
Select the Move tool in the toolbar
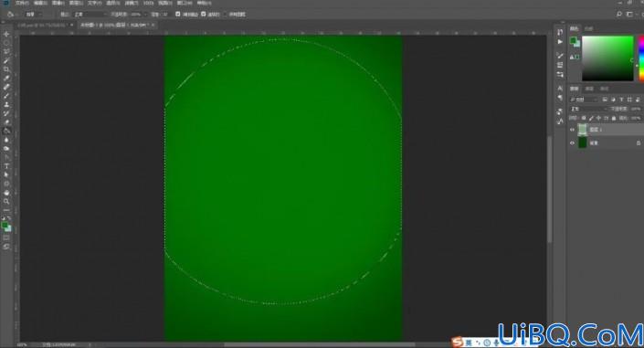pyautogui.click(x=6, y=34)
